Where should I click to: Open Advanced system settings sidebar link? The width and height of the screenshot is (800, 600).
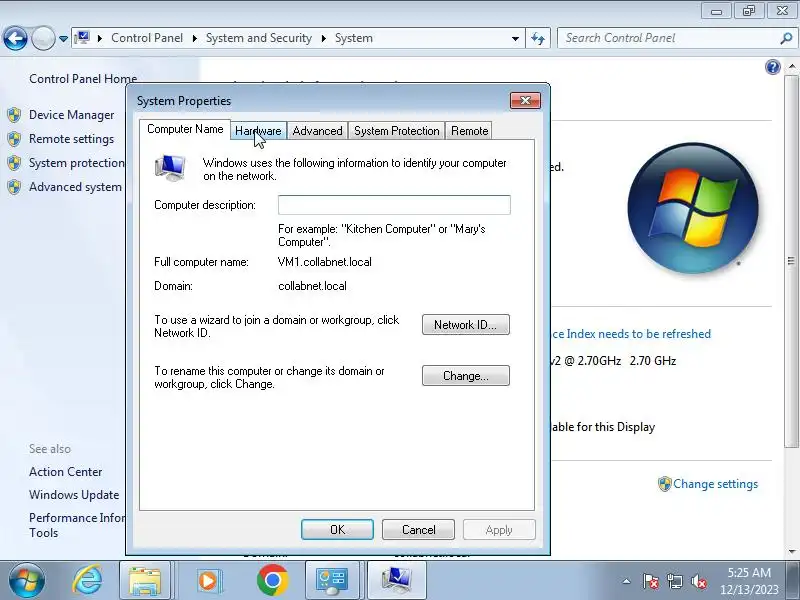click(x=76, y=187)
